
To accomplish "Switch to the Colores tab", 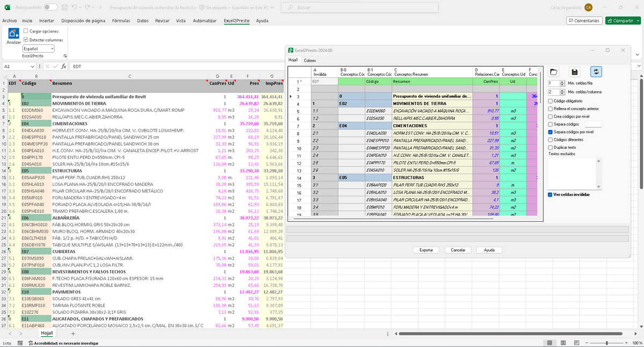I will pyautogui.click(x=310, y=60).
